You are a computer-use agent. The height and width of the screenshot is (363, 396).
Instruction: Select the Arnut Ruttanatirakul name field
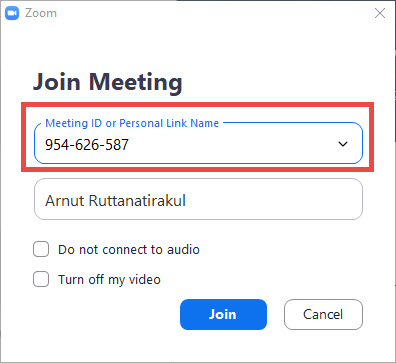click(198, 199)
